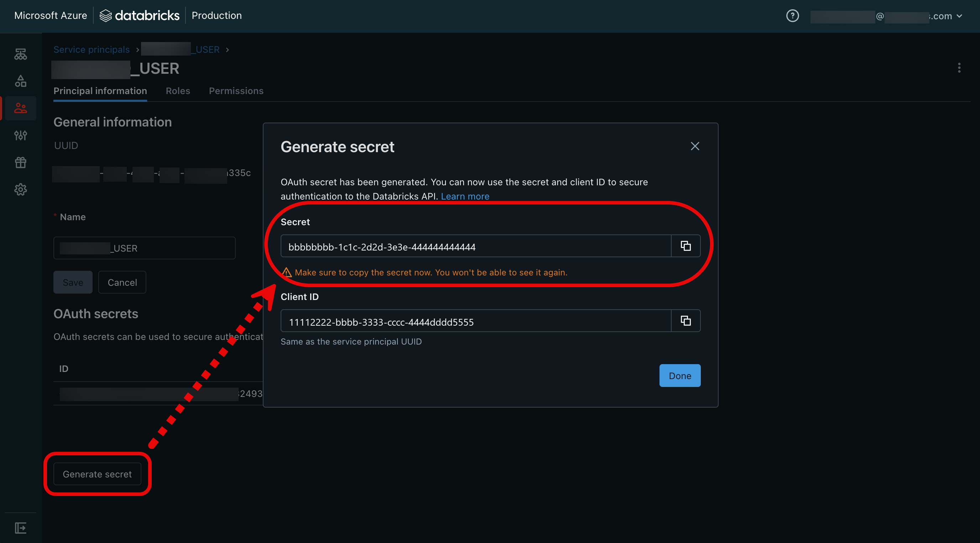The height and width of the screenshot is (543, 980).
Task: Close the Generate secret dialog
Action: [695, 146]
